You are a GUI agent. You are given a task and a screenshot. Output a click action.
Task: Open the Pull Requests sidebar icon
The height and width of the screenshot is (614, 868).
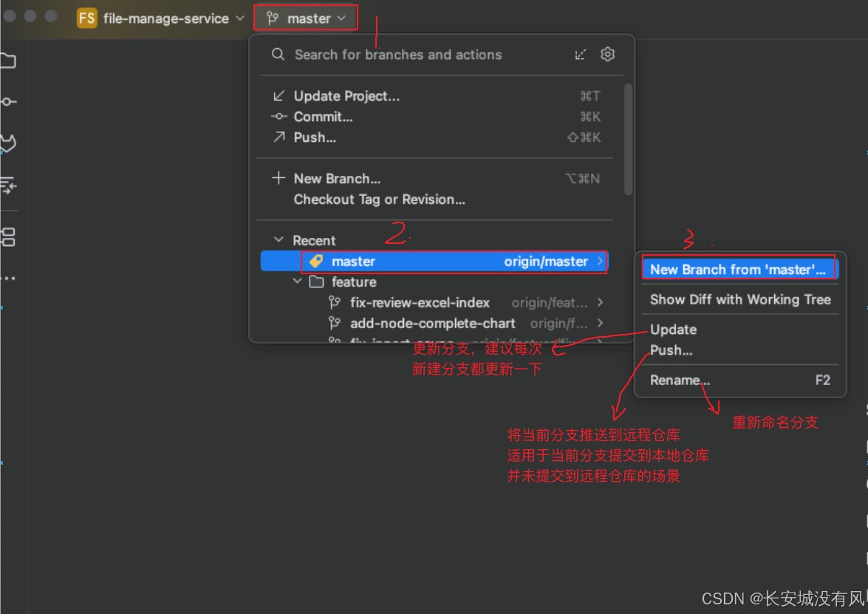[7, 185]
